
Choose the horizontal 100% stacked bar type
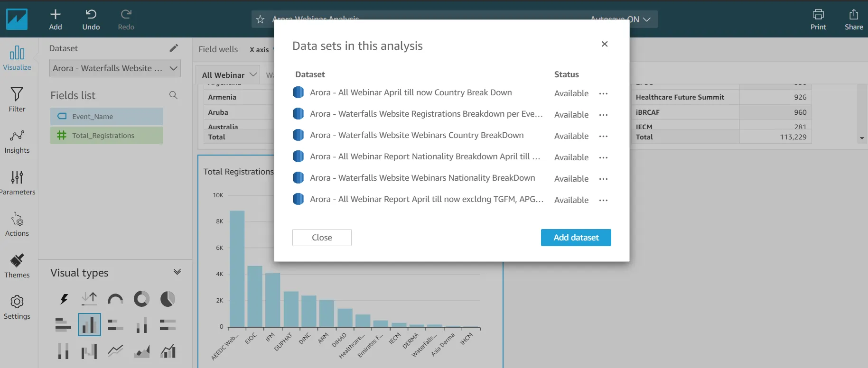[x=168, y=325]
